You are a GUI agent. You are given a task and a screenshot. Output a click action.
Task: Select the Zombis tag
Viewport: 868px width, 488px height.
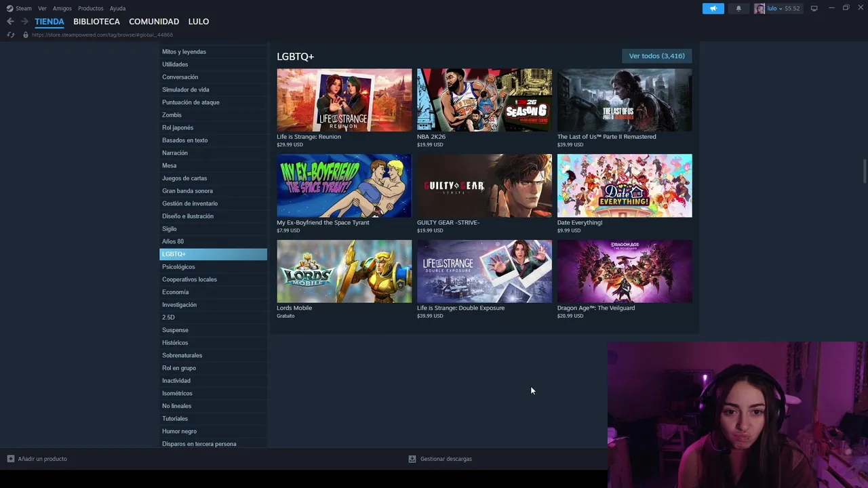coord(213,115)
